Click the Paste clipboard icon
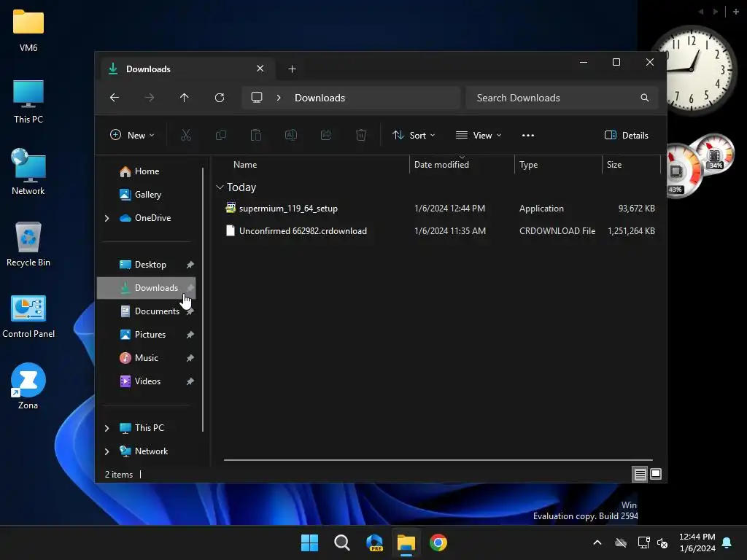Screen dimensions: 747x560 [x=256, y=135]
